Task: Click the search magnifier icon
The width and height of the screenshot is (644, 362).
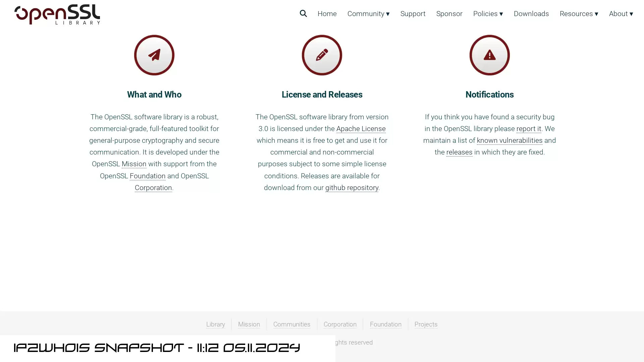Action: 303,13
